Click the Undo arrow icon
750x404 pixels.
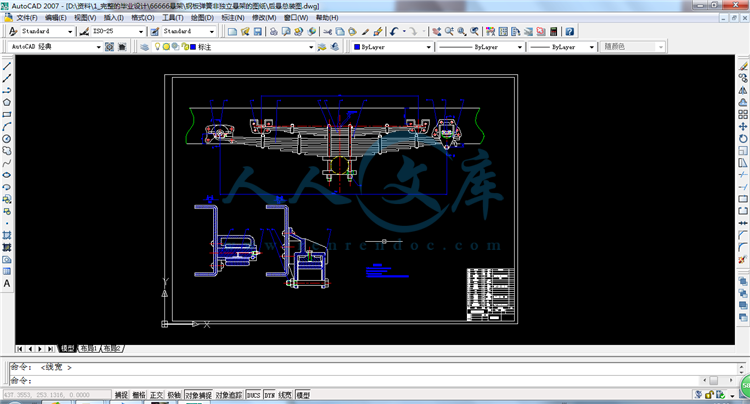(394, 32)
